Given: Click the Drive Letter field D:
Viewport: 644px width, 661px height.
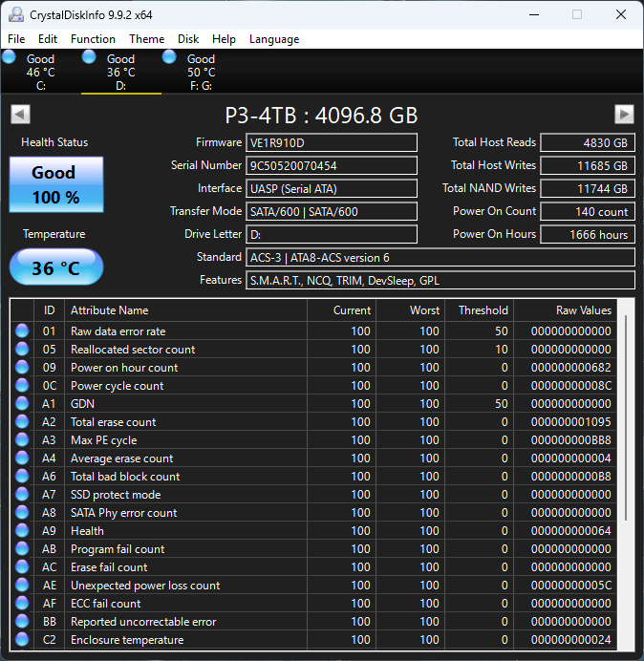Looking at the screenshot, I should click(x=332, y=234).
